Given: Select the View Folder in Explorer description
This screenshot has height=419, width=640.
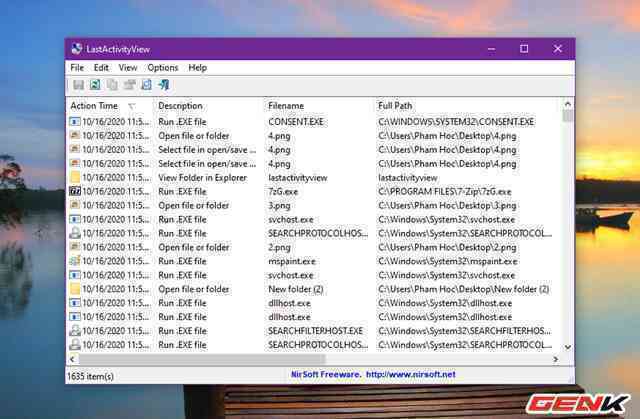Looking at the screenshot, I should point(202,177).
